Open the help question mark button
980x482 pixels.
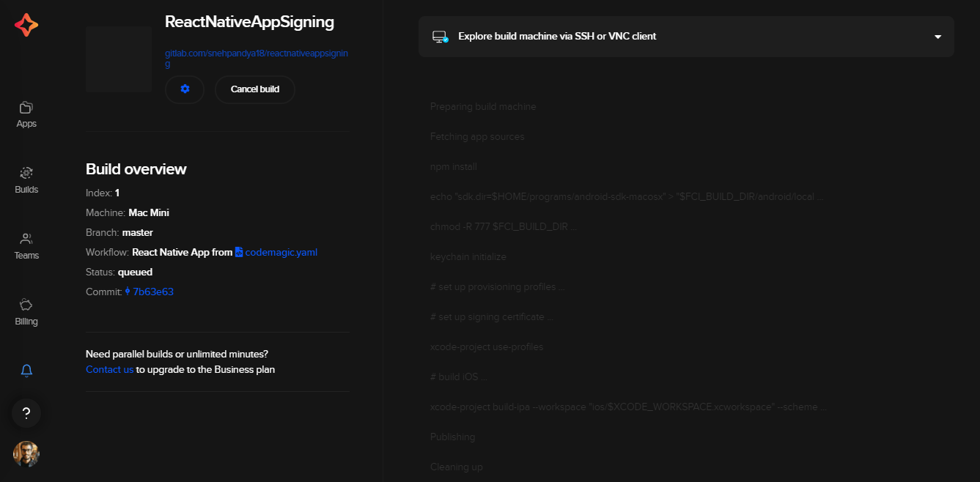26,413
